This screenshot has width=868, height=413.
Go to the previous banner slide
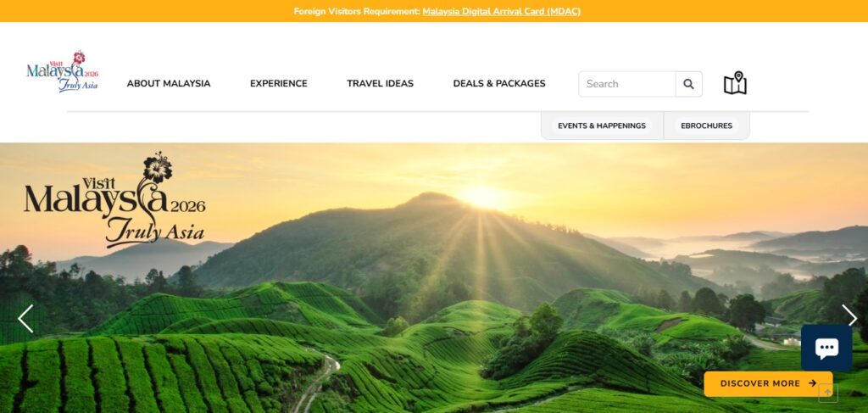pos(25,319)
